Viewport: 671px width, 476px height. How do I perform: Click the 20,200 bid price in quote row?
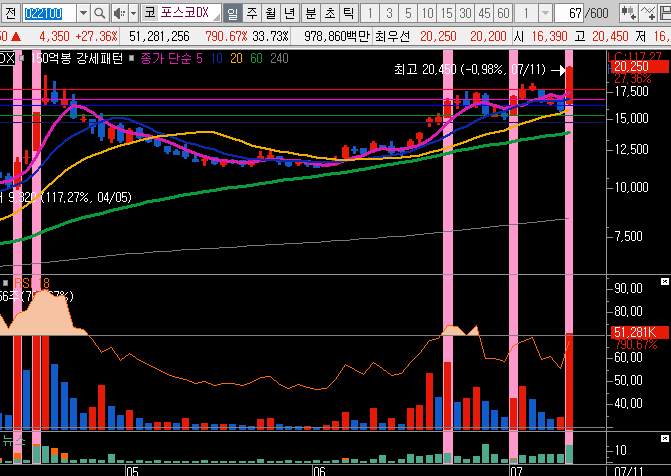pos(487,37)
